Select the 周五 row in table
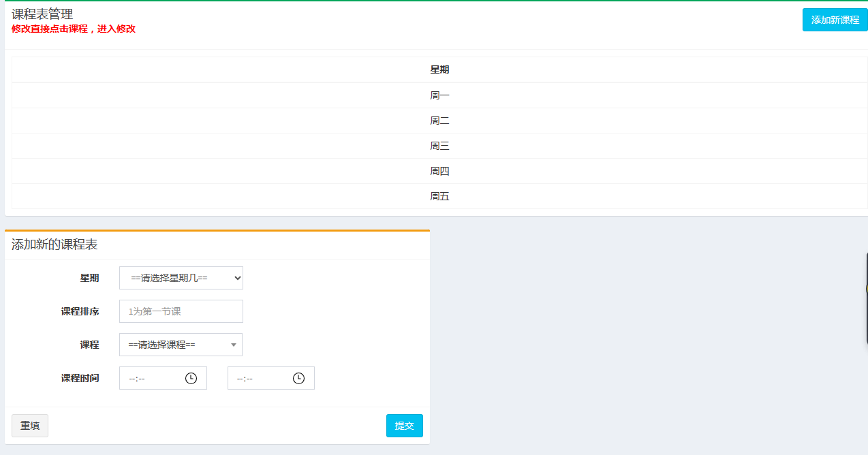 coord(439,196)
